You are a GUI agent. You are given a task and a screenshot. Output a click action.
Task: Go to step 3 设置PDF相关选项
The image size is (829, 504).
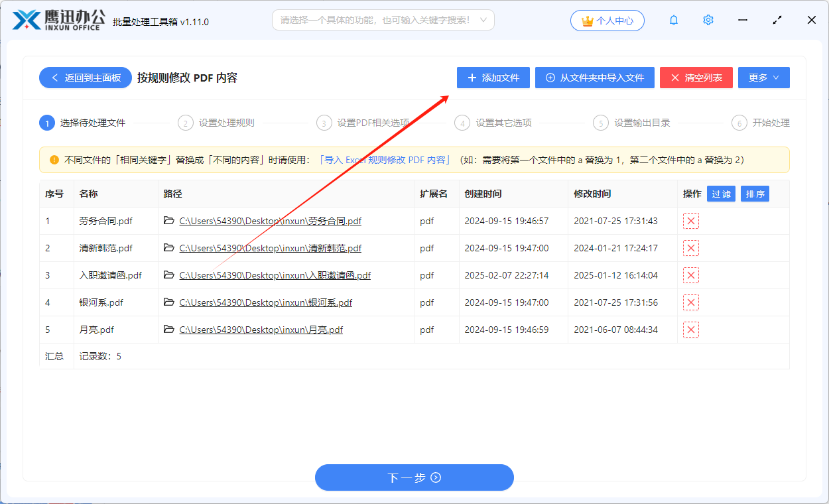[x=363, y=123]
